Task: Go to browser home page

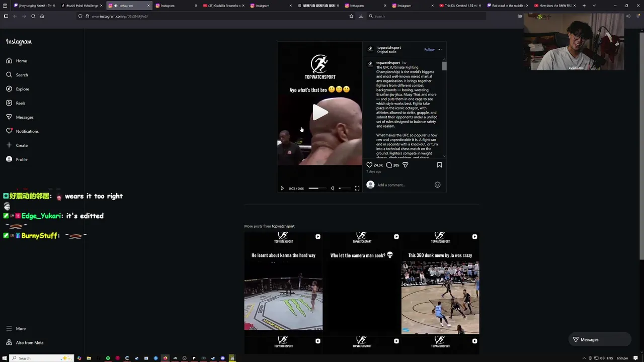Action: tap(42, 16)
